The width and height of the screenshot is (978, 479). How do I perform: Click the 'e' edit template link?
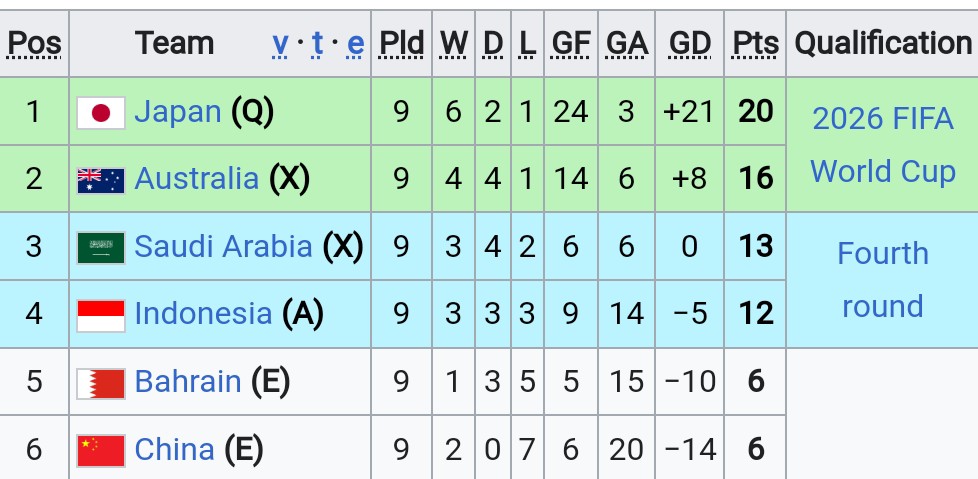(356, 44)
